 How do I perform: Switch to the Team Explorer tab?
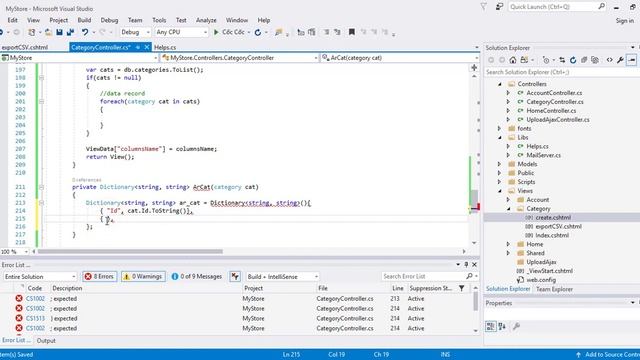pos(554,289)
